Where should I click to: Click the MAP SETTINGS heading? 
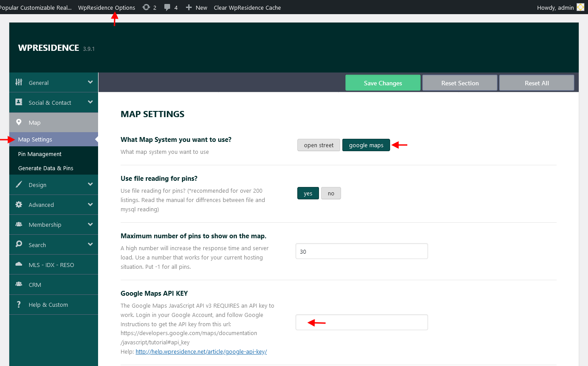(x=152, y=114)
